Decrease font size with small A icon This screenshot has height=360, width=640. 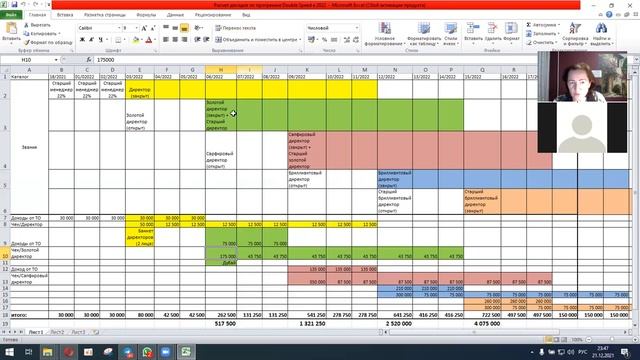[x=153, y=28]
